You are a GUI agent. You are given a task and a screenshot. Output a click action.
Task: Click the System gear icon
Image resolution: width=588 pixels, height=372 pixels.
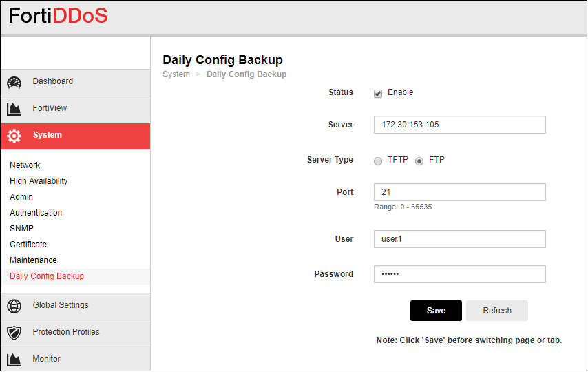pyautogui.click(x=14, y=136)
